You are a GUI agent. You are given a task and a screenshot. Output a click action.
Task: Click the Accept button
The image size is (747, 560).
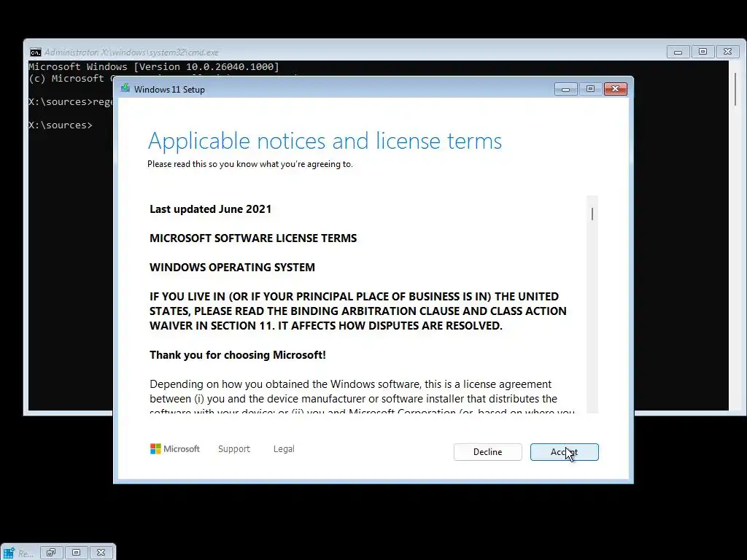coord(564,452)
